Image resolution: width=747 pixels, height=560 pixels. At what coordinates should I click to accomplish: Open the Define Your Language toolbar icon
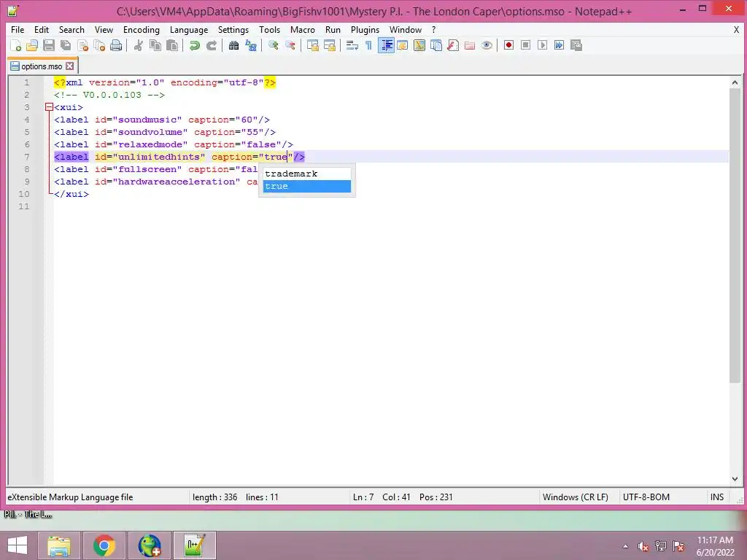tap(403, 45)
